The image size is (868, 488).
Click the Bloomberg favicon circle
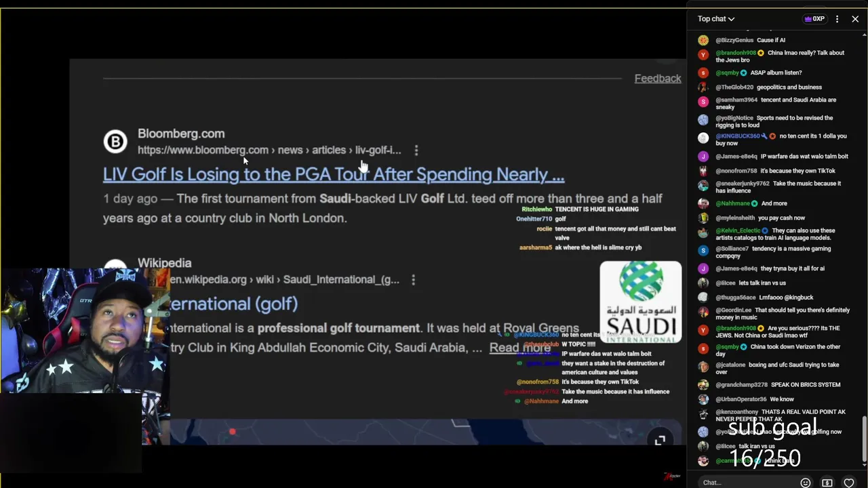pyautogui.click(x=115, y=142)
